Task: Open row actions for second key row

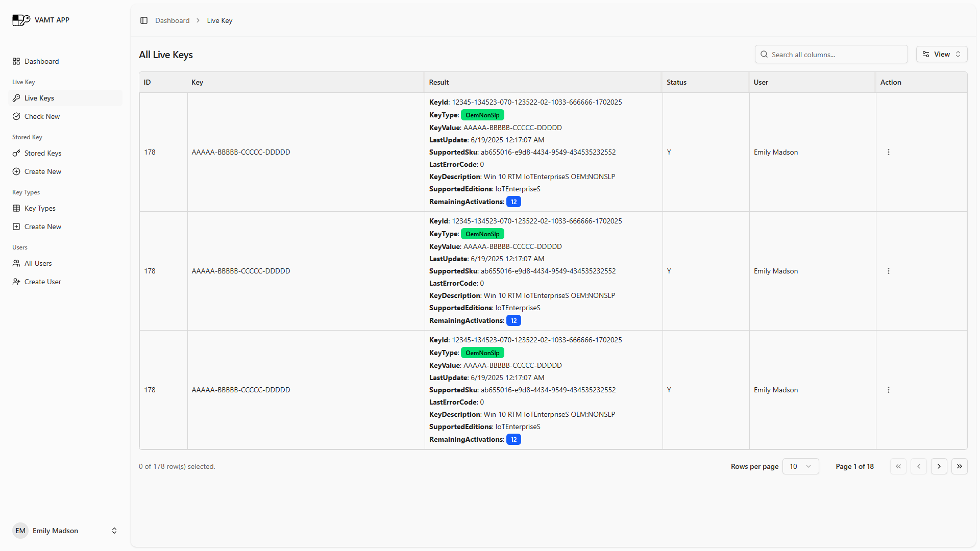Action: 888,271
